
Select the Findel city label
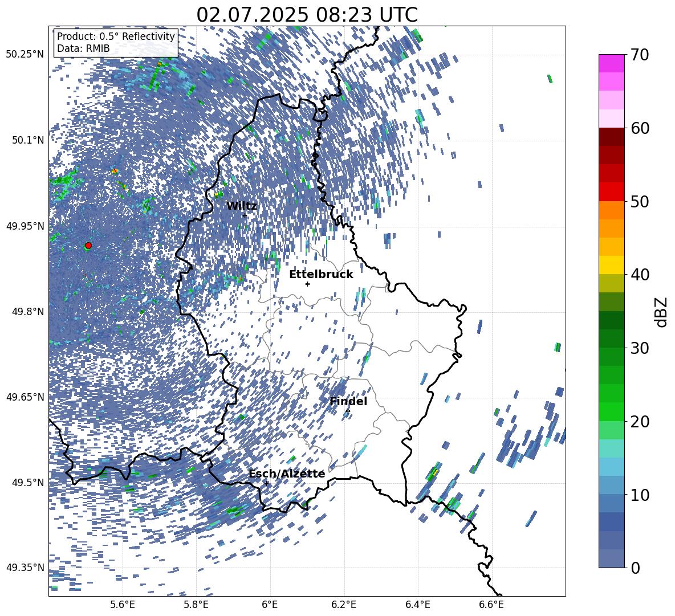(x=348, y=401)
